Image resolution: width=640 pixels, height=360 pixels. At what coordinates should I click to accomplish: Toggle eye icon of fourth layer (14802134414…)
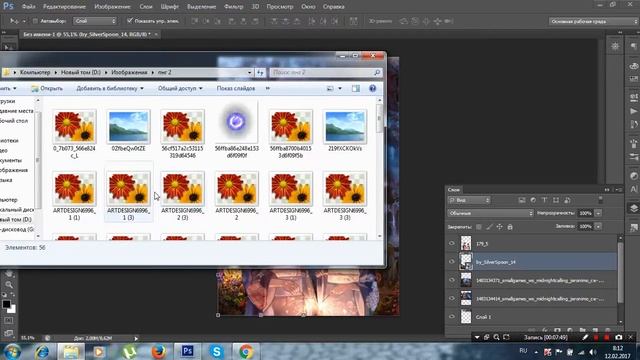(452, 298)
